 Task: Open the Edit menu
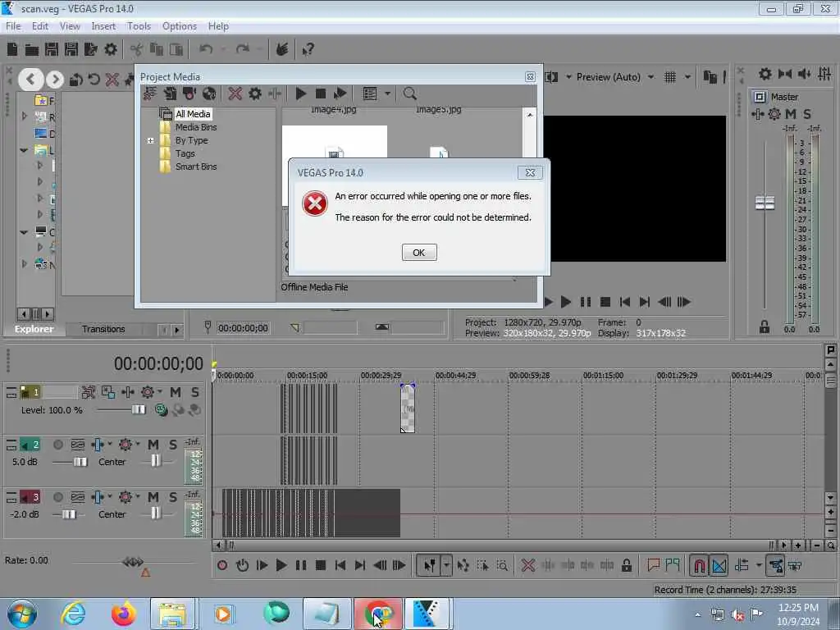[39, 26]
